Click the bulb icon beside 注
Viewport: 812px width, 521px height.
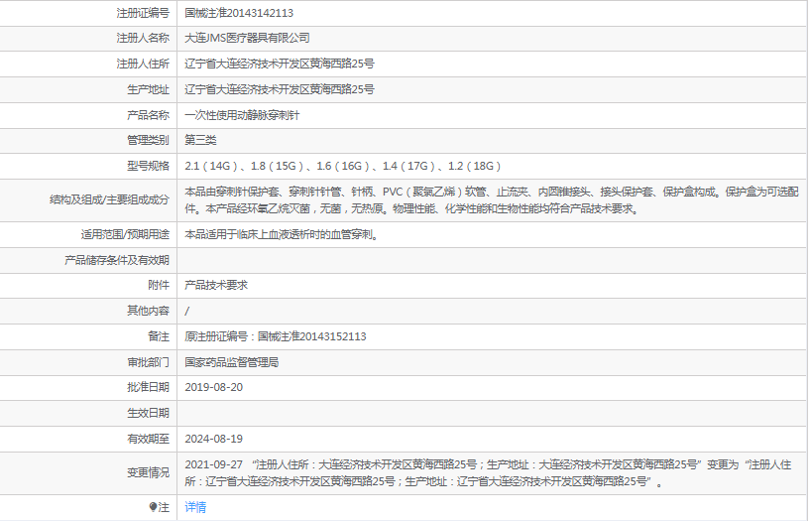click(153, 506)
